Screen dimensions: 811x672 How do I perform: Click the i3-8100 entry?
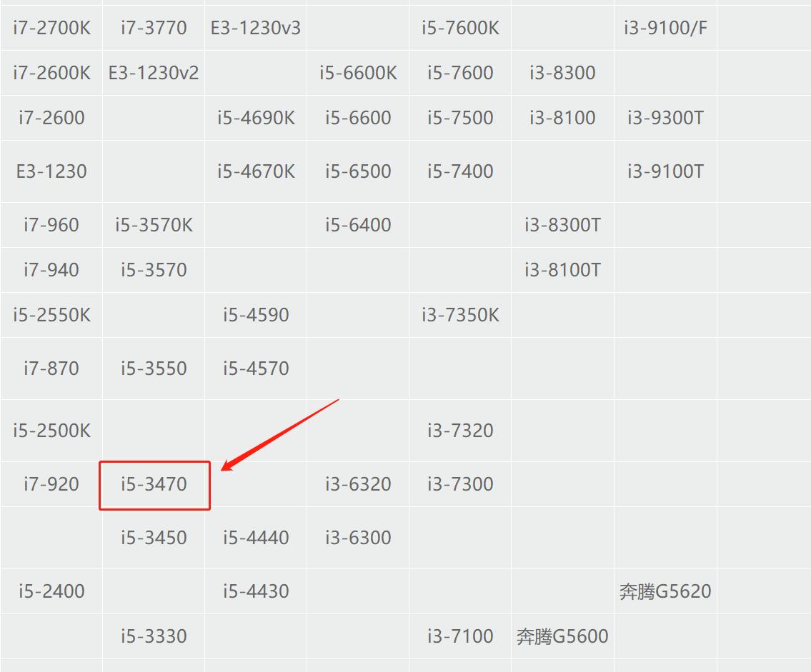pyautogui.click(x=562, y=118)
